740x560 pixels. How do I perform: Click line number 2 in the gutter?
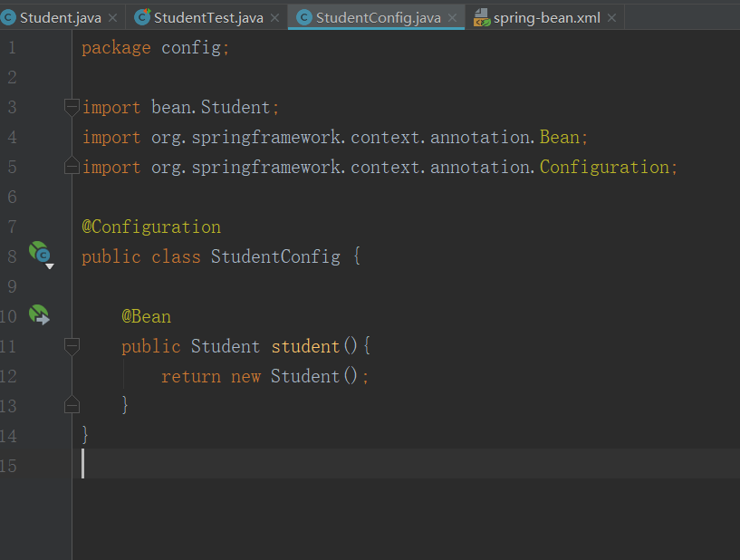point(12,77)
